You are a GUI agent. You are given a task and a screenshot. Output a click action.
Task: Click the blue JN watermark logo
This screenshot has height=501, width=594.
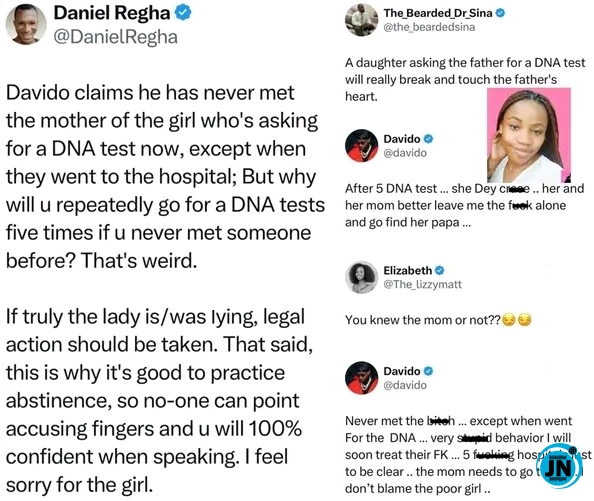[x=561, y=468]
